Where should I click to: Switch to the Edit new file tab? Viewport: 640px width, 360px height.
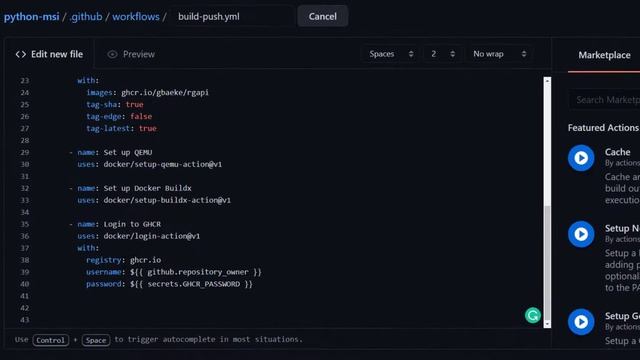tap(49, 54)
